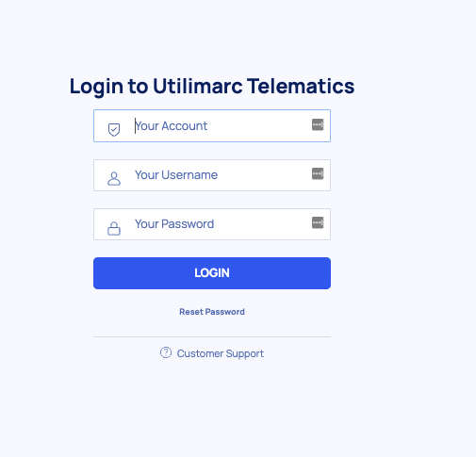The height and width of the screenshot is (457, 476).
Task: Focus the Your Account input field
Action: click(212, 125)
